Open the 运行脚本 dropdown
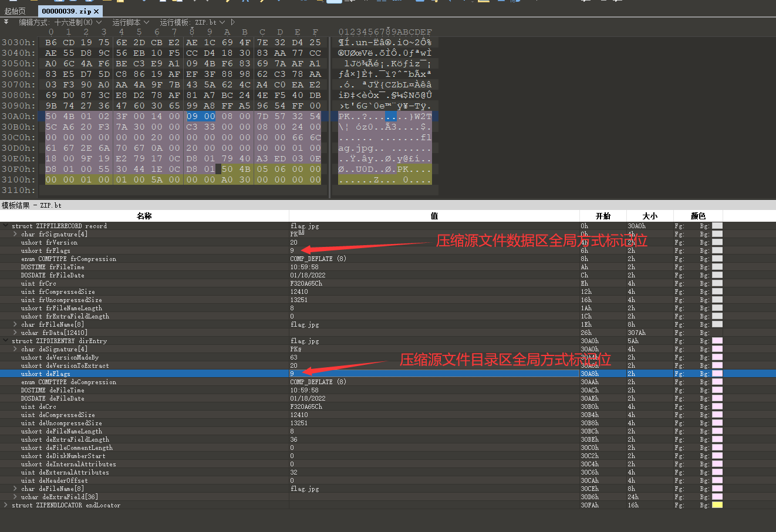Viewport: 776px width, 532px height. [x=130, y=22]
